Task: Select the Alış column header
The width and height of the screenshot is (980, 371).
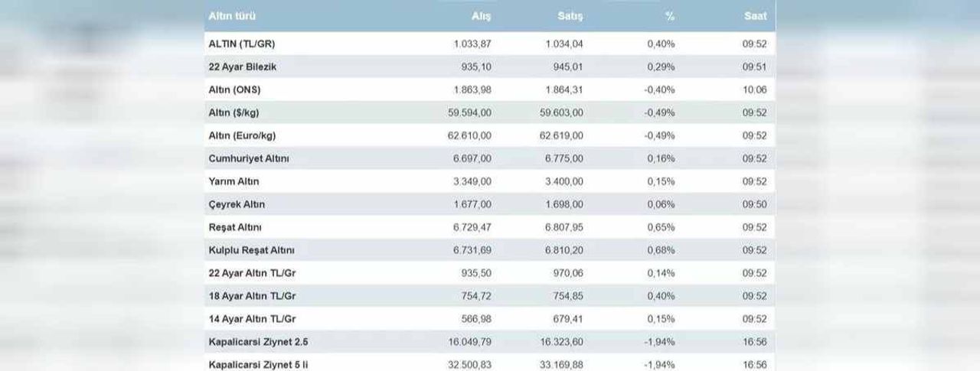Action: [482, 16]
